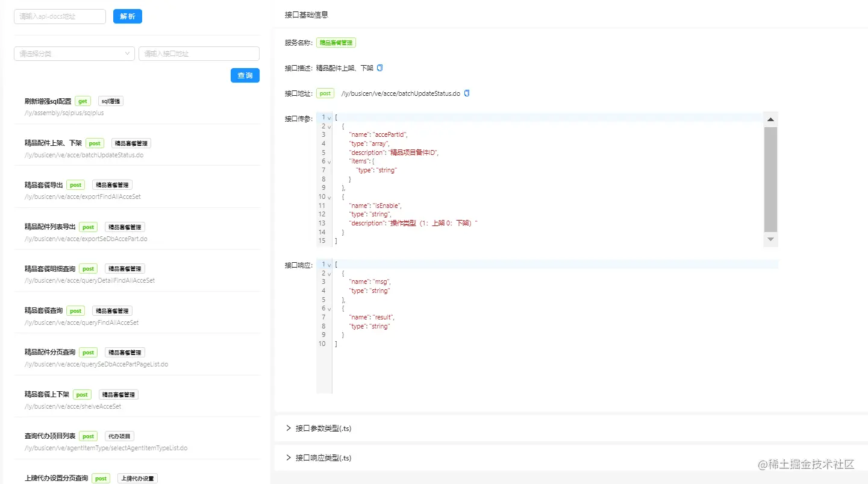Viewport: 868px width, 484px height.
Task: Click the 代办项目 category tag
Action: (x=119, y=436)
